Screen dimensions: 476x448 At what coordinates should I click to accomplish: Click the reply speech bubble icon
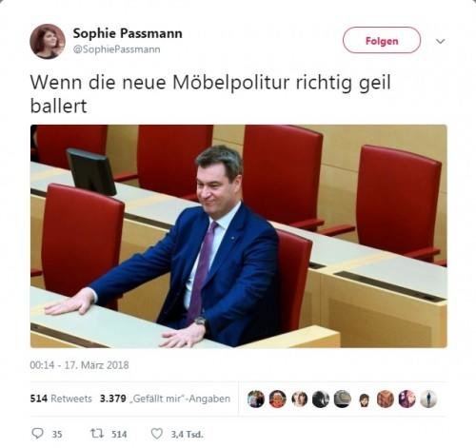coord(38,433)
